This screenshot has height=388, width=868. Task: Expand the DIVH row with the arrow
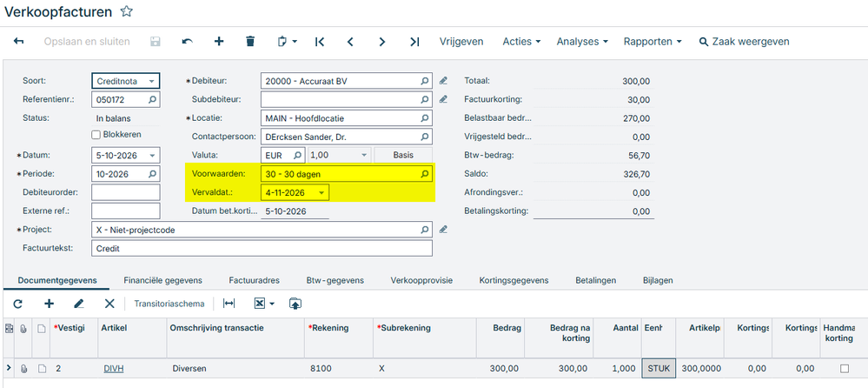(8, 369)
